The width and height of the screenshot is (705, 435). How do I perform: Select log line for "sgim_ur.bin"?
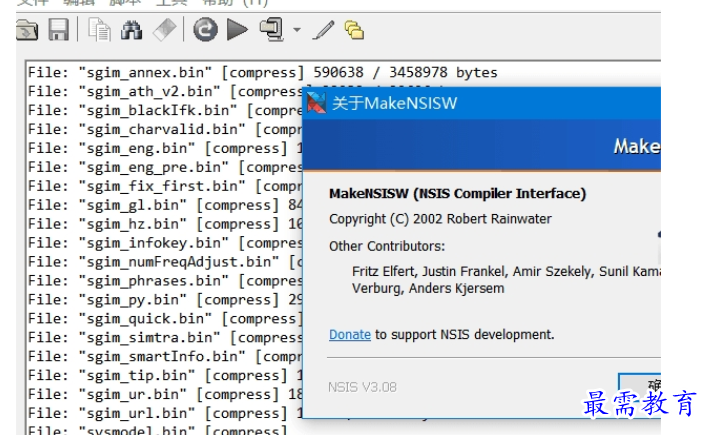pyautogui.click(x=165, y=394)
